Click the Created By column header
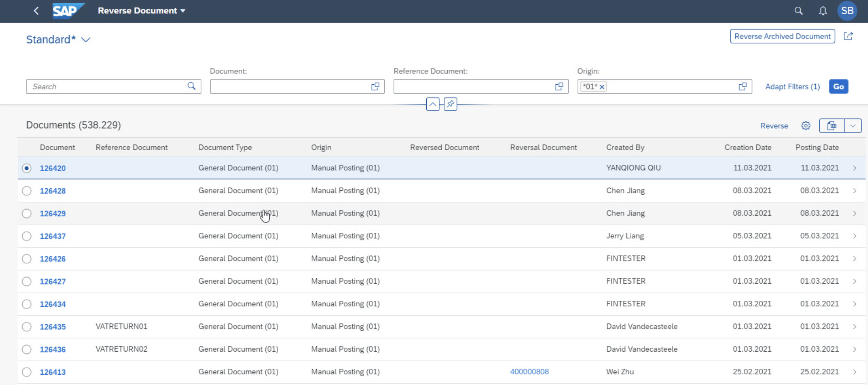Image resolution: width=868 pixels, height=385 pixels. click(x=625, y=148)
